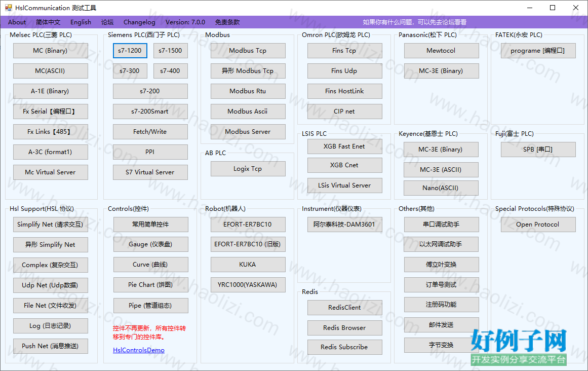Open the 免责条款 disclaimer menu
Viewport: 588px width, 371px height.
[227, 22]
